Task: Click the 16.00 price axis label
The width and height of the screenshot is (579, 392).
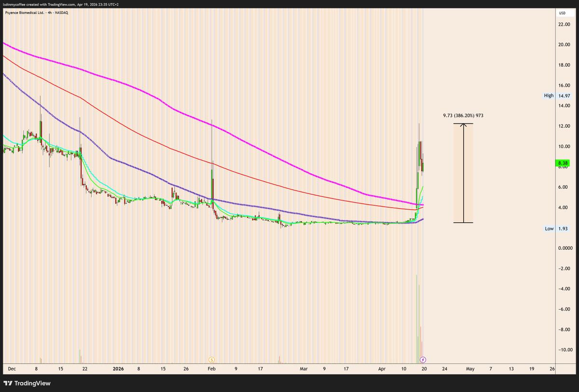Action: click(x=565, y=85)
